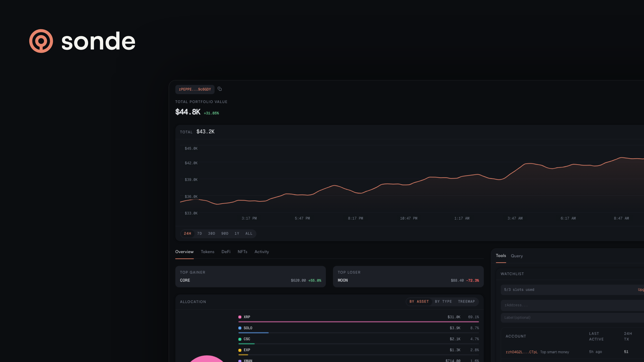
Task: Click the yellow EXP color swatch
Action: (x=240, y=350)
